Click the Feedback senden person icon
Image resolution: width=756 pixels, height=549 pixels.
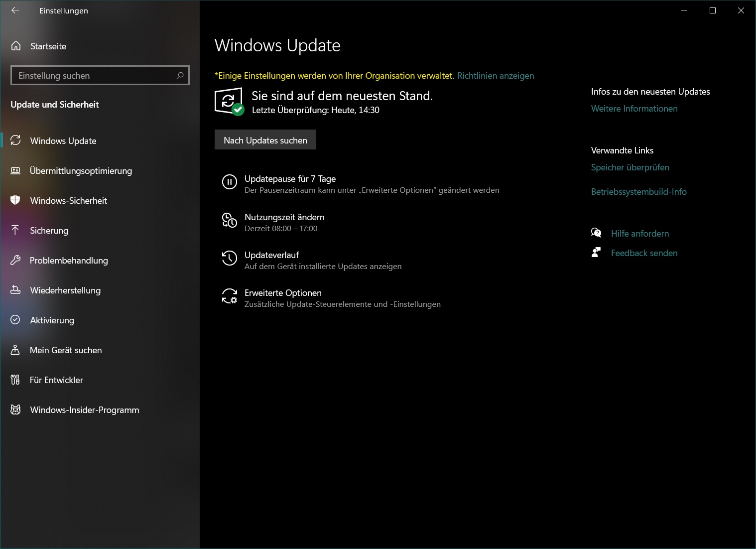click(x=596, y=253)
